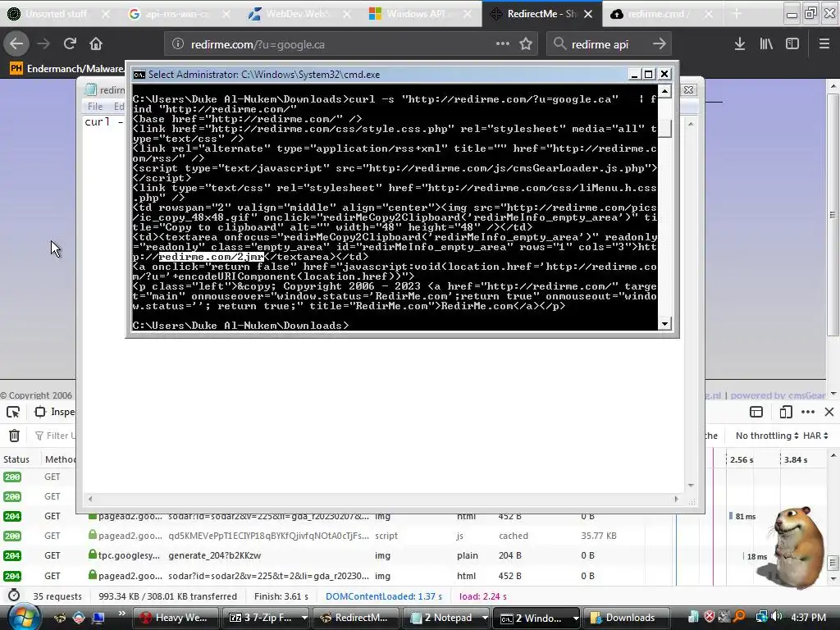This screenshot has height=630, width=840.
Task: Click the red security alert tray icon
Action: click(710, 617)
